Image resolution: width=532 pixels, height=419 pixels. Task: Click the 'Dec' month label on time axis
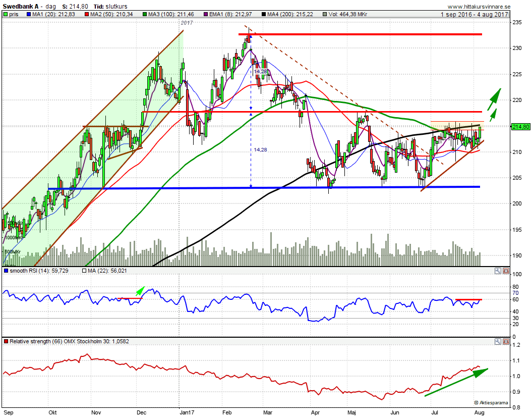coord(142,413)
